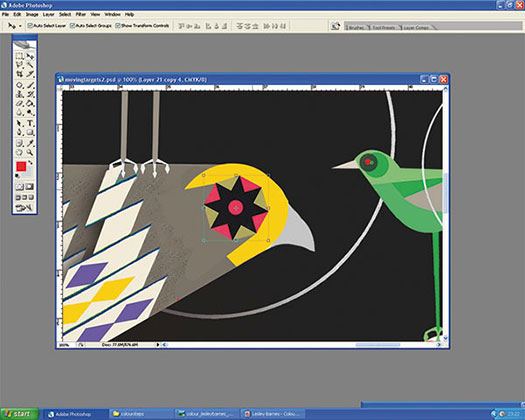Select the History Brush tool
Screen dimensions: 525x420
[x=30, y=94]
